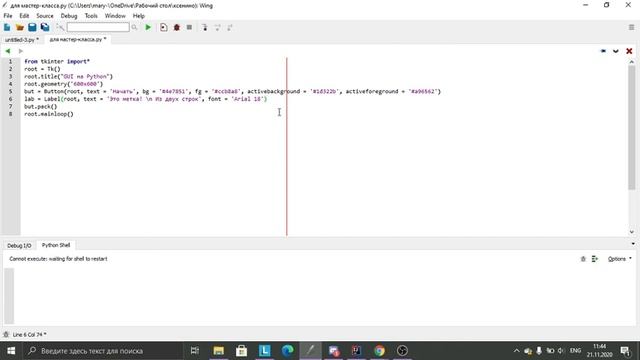The height and width of the screenshot is (360, 640).
Task: Open a file using the folder icon
Action: (20, 27)
